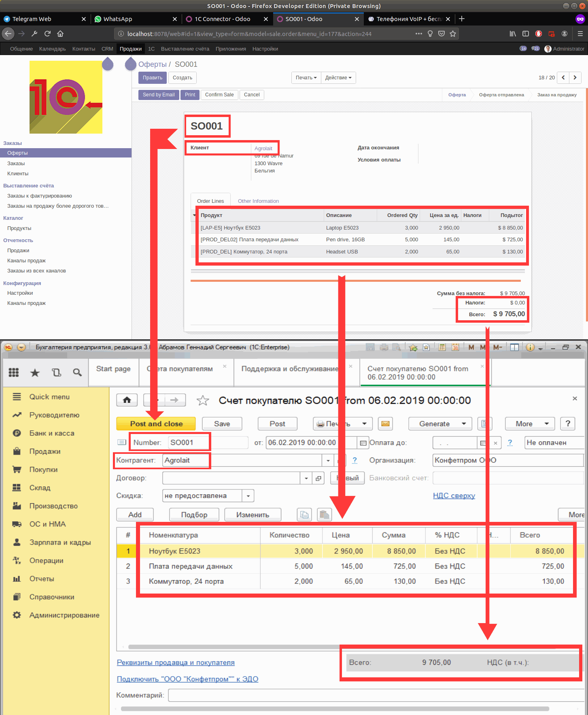Open the Продажи menu in Odoo top bar
Viewport: 588px width, 715px height.
[131, 49]
